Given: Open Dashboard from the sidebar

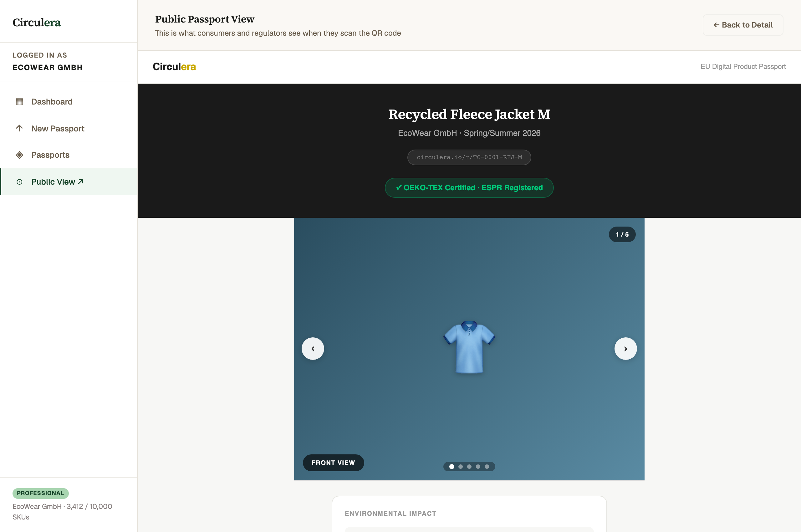Looking at the screenshot, I should point(69,102).
